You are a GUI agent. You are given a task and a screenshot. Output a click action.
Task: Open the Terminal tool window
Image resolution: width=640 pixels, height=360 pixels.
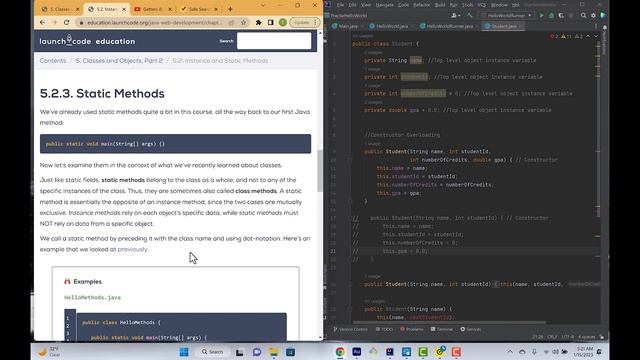pyautogui.click(x=442, y=329)
